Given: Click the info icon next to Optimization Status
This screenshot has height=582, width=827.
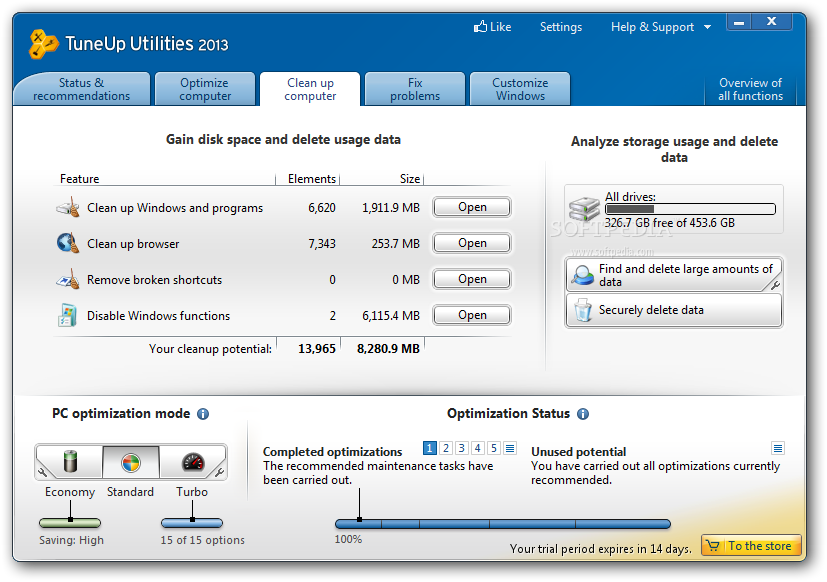Looking at the screenshot, I should [x=583, y=414].
